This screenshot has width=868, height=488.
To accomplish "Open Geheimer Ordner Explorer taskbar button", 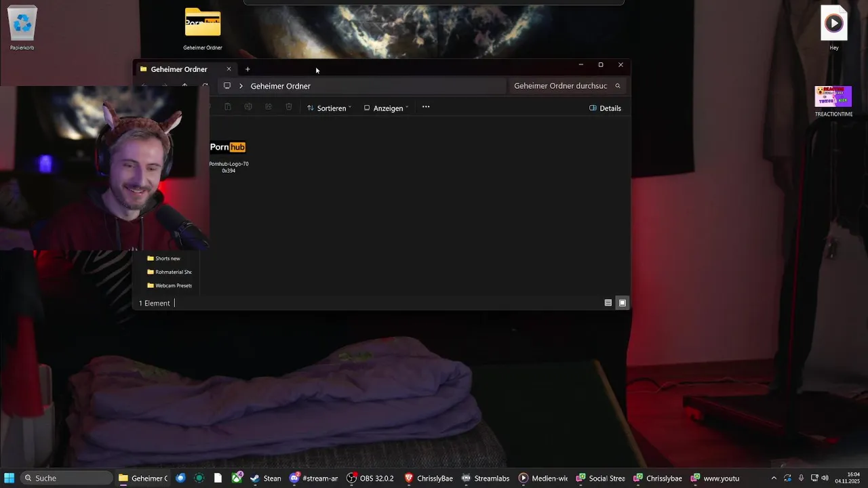I will [x=142, y=478].
